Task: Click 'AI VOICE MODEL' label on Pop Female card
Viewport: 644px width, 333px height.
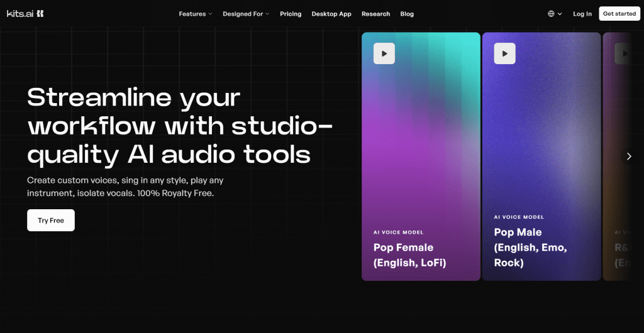Action: (x=398, y=232)
